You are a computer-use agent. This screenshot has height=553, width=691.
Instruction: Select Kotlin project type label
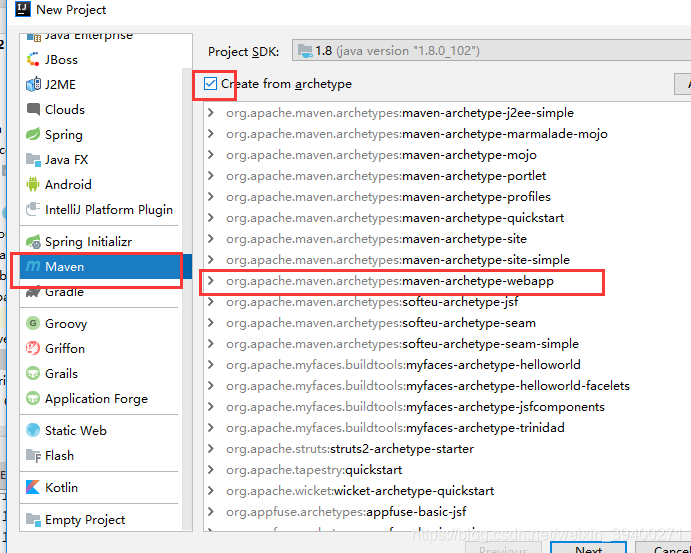(x=61, y=487)
